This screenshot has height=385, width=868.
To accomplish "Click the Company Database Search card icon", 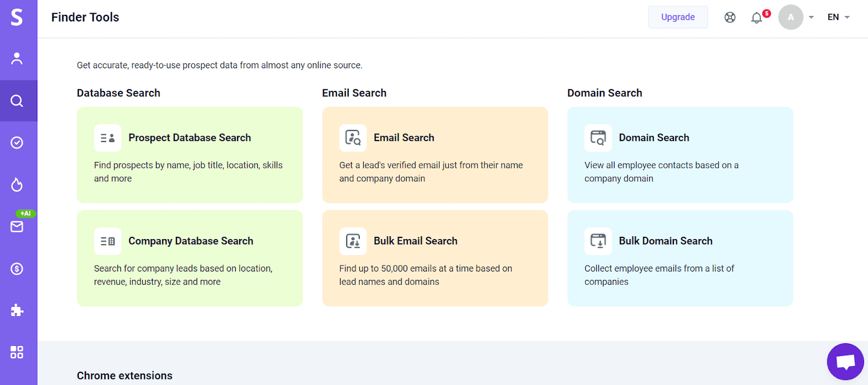I will [x=107, y=241].
